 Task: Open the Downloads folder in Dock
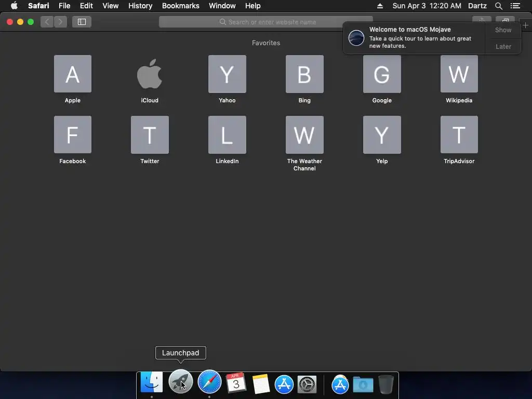tap(363, 384)
